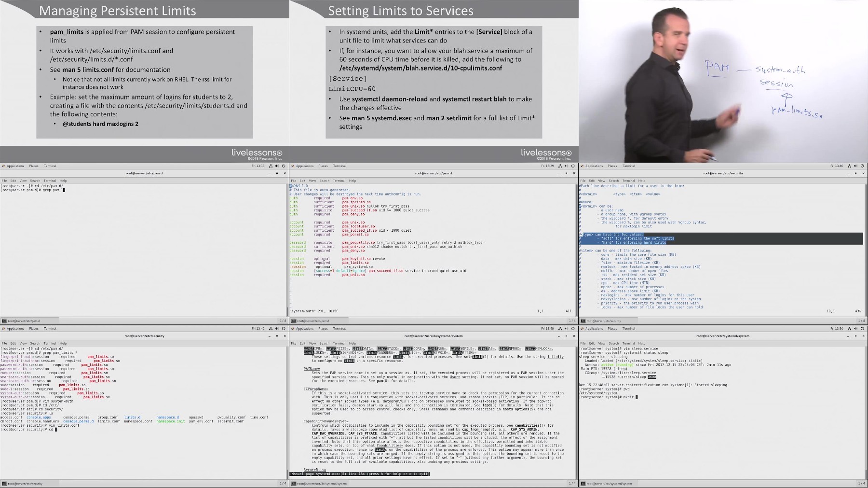868x488 pixels.
Task: Click the Fri 13:42 clock in the top bar
Action: 258,329
